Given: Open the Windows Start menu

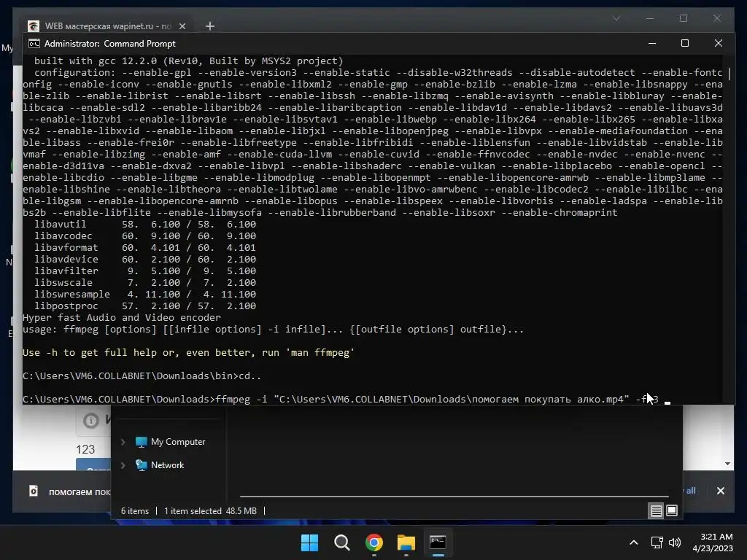Looking at the screenshot, I should 309,542.
